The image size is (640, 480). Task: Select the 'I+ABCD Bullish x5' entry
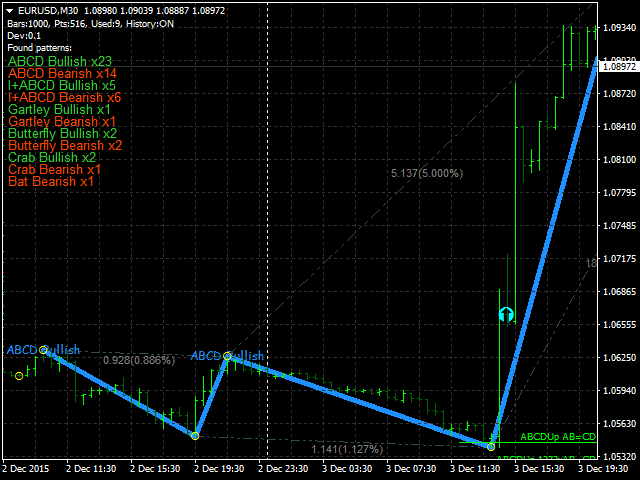(62, 85)
